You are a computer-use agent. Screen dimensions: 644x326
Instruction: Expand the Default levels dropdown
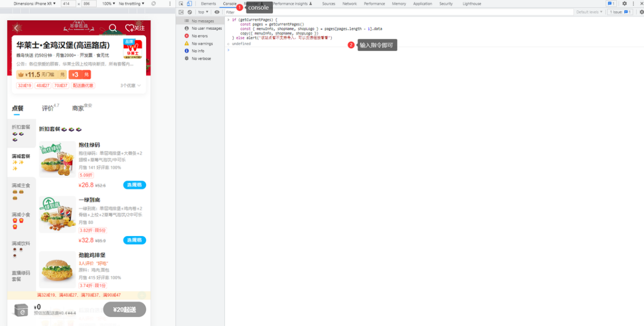(589, 12)
